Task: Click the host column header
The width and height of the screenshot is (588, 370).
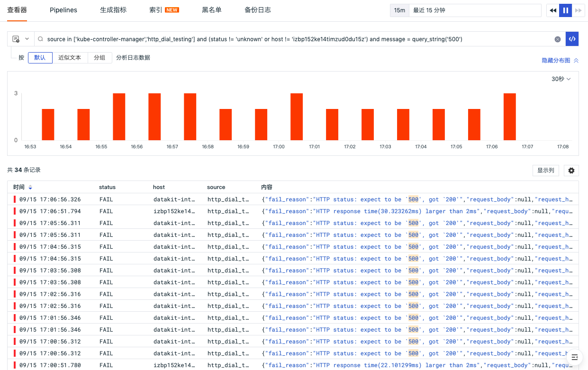Action: [159, 187]
